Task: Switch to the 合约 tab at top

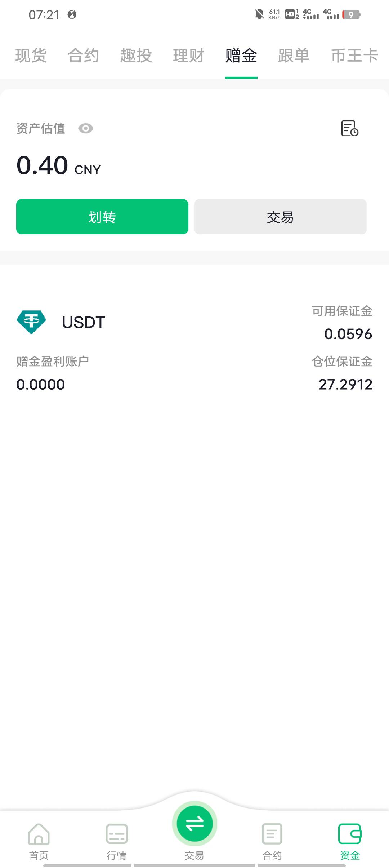Action: point(84,56)
